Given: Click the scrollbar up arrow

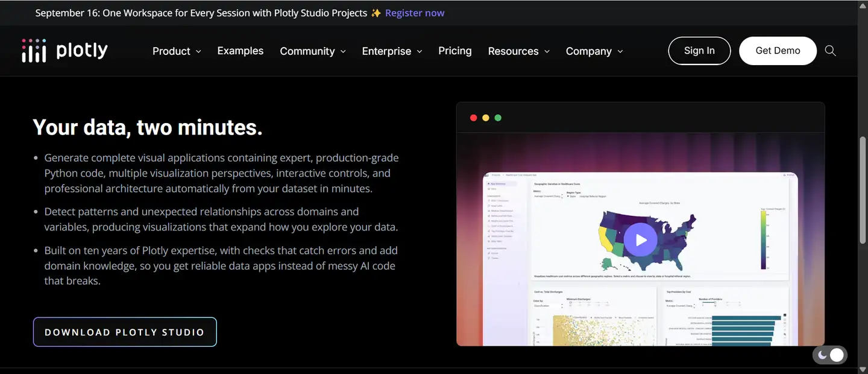Looking at the screenshot, I should [x=863, y=5].
